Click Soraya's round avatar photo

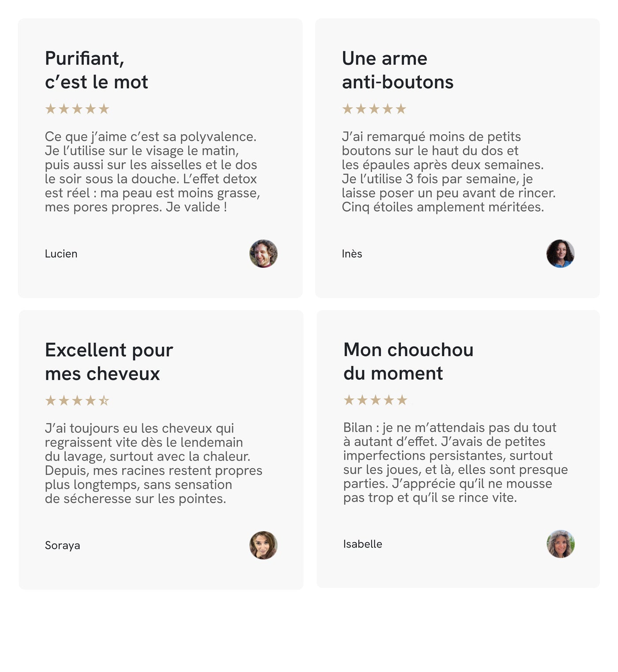point(264,545)
